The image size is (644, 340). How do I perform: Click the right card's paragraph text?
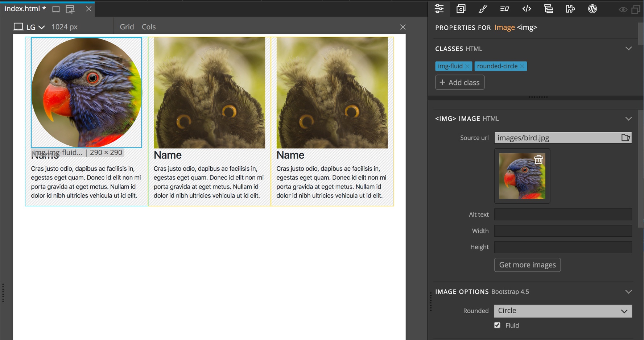coord(331,182)
